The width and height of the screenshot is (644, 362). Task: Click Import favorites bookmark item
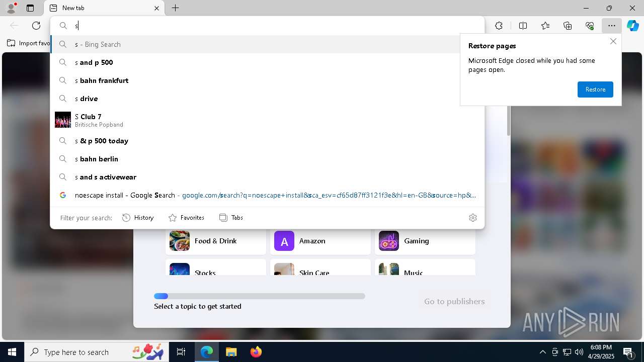[x=28, y=43]
